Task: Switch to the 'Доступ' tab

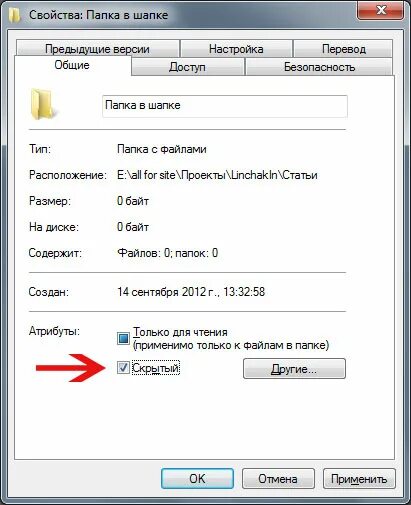Action: click(188, 67)
